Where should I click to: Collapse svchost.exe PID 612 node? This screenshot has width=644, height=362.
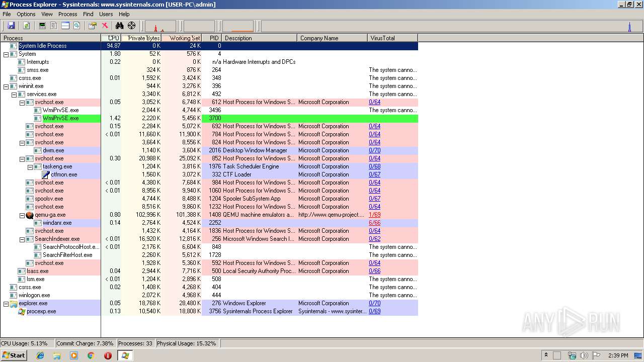pyautogui.click(x=22, y=102)
